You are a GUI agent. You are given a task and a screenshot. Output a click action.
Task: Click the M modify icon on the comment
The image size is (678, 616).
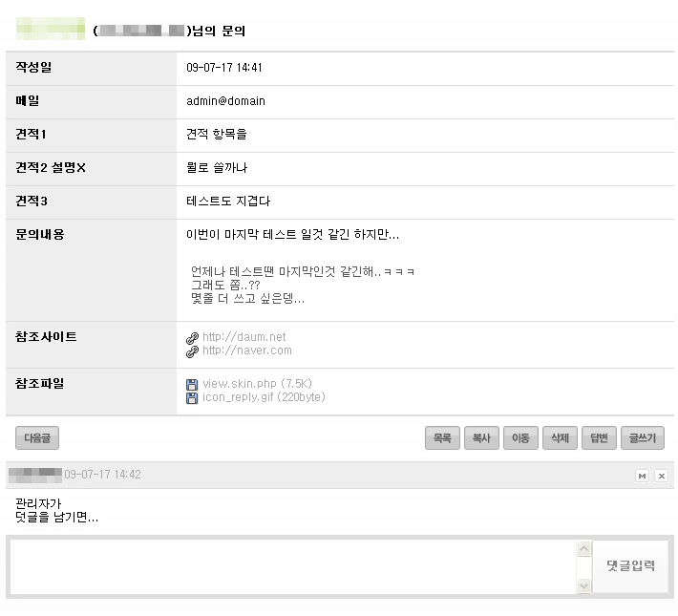(x=643, y=476)
